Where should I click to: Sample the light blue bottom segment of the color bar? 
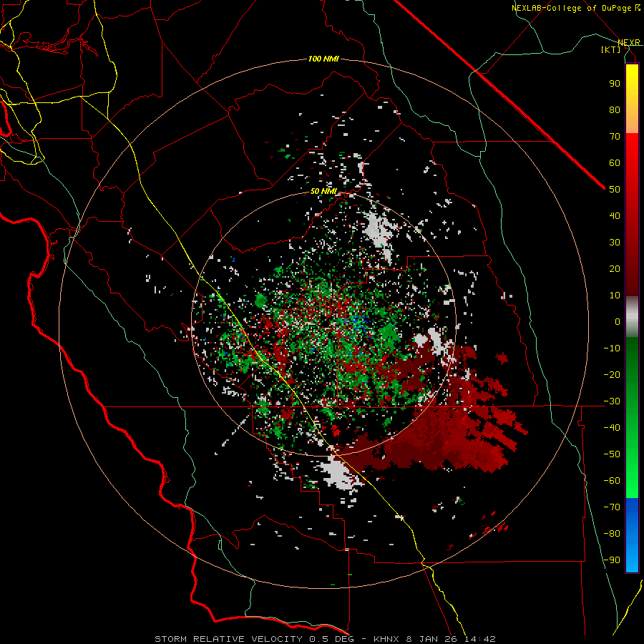632,559
